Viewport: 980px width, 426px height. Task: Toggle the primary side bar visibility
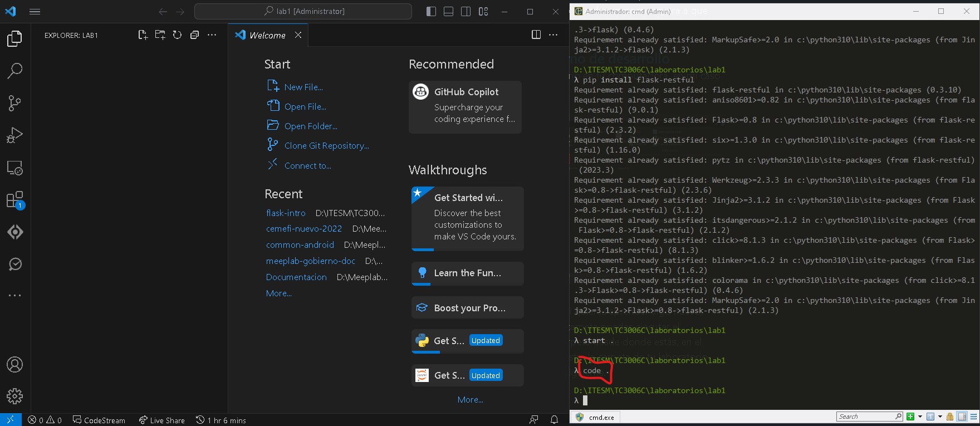click(431, 12)
